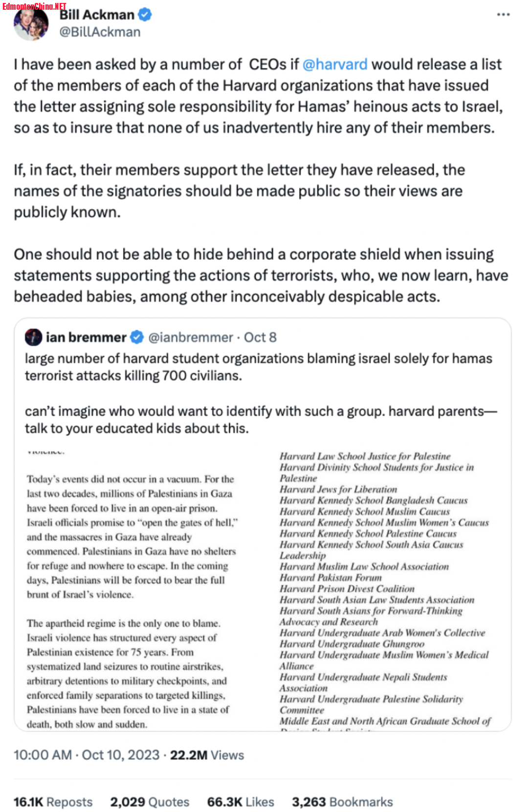The width and height of the screenshot is (528, 812).
Task: Open the @harvard mention link
Action: pyautogui.click(x=335, y=64)
